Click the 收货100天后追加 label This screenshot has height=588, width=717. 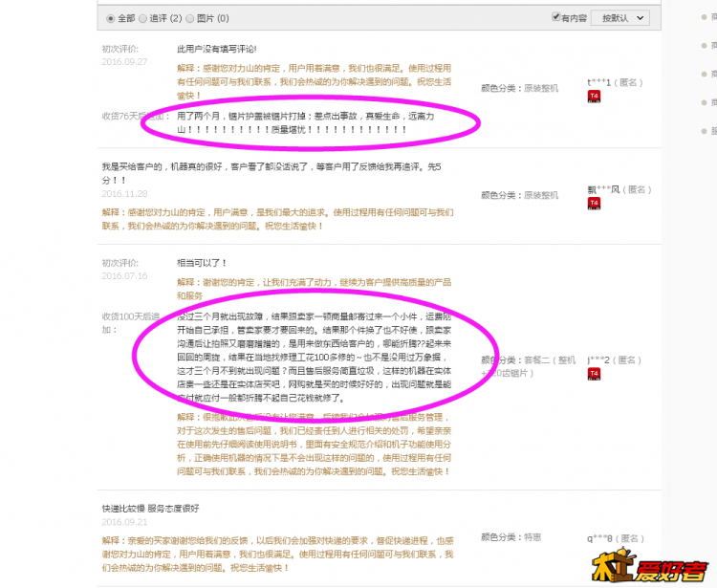click(x=131, y=323)
